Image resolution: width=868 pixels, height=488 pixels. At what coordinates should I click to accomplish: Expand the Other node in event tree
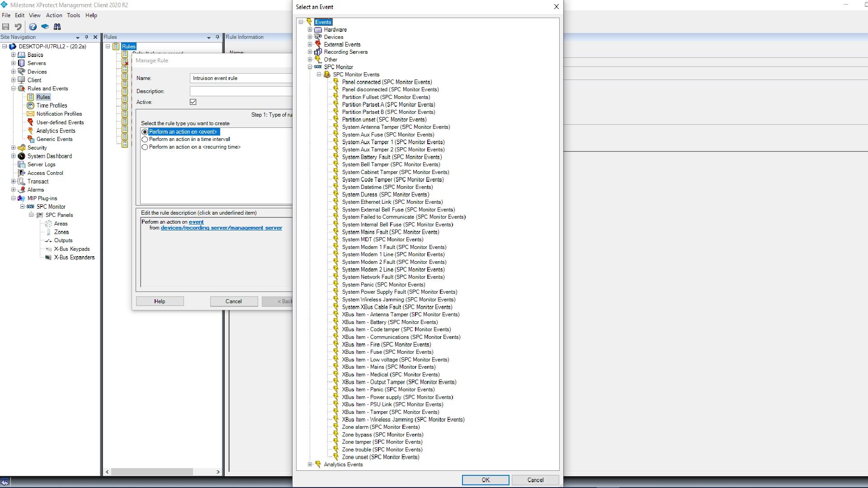pyautogui.click(x=310, y=60)
